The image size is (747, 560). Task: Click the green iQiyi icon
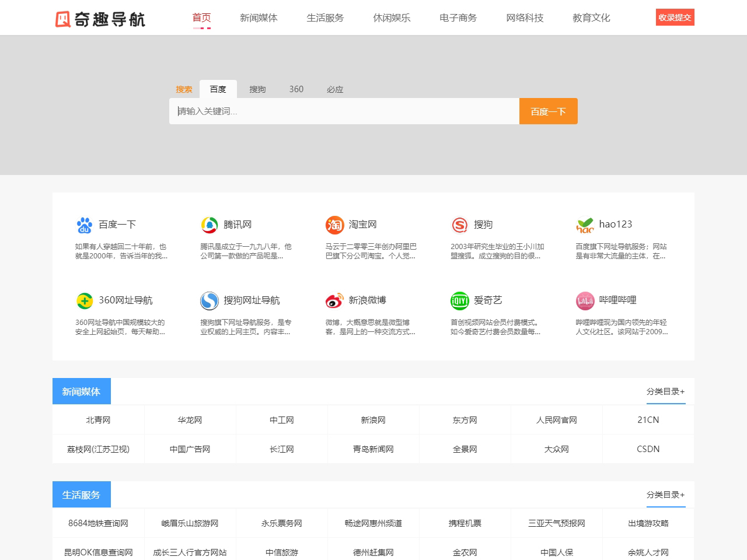pos(460,300)
